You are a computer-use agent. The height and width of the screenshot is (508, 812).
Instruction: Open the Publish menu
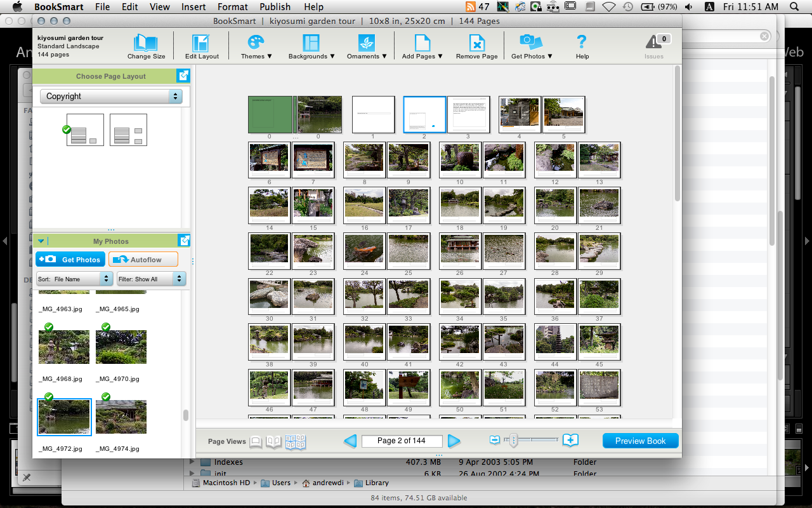click(x=275, y=7)
